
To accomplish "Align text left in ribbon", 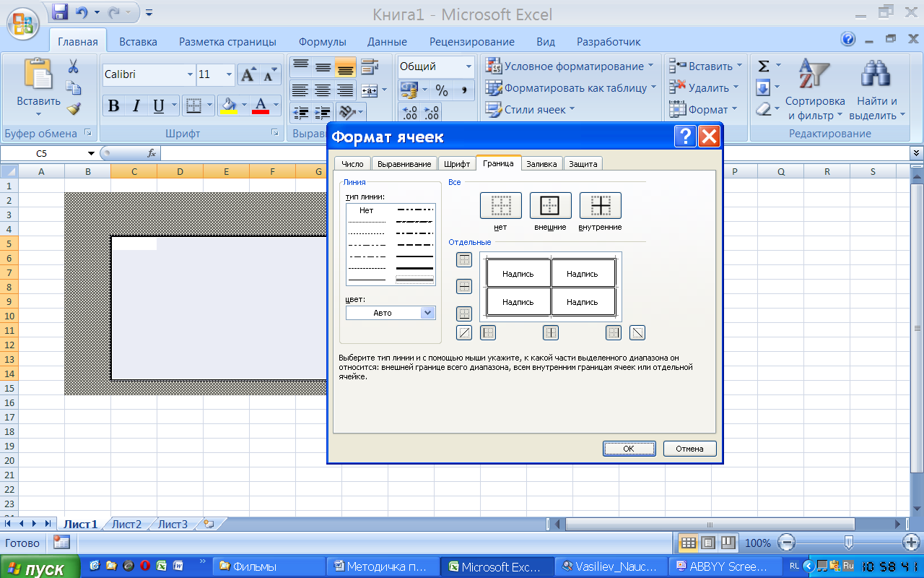I will [x=300, y=90].
